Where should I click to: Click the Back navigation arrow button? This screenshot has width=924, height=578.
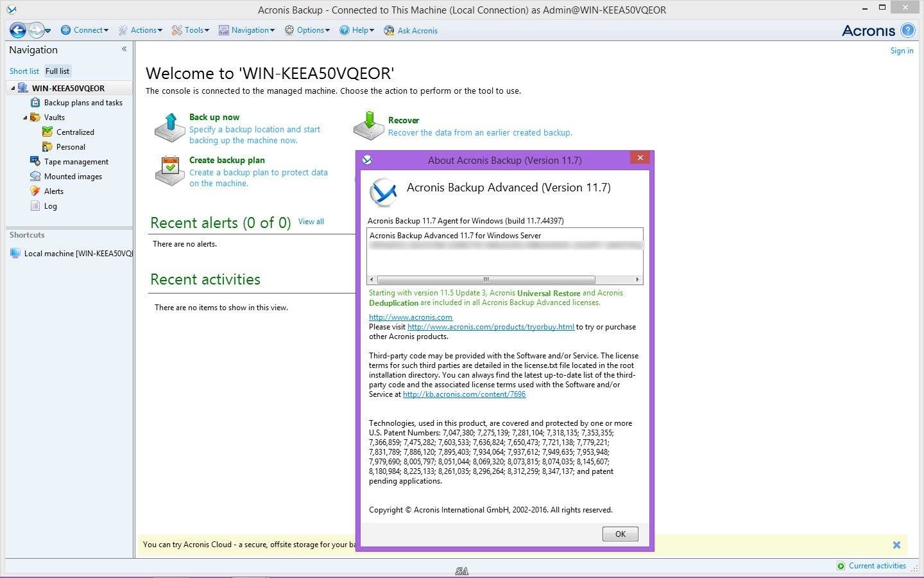point(18,30)
